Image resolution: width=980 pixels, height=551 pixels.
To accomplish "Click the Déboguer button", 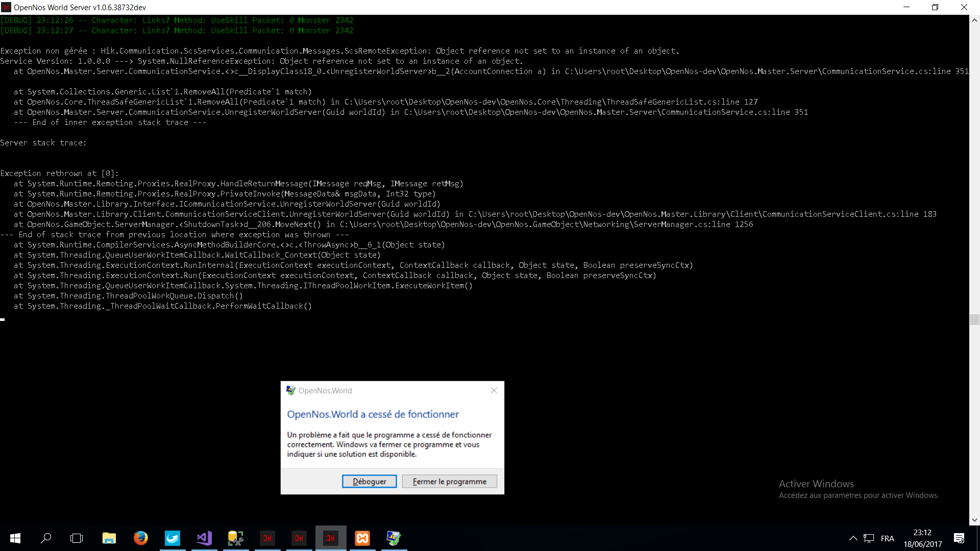I will tap(369, 481).
